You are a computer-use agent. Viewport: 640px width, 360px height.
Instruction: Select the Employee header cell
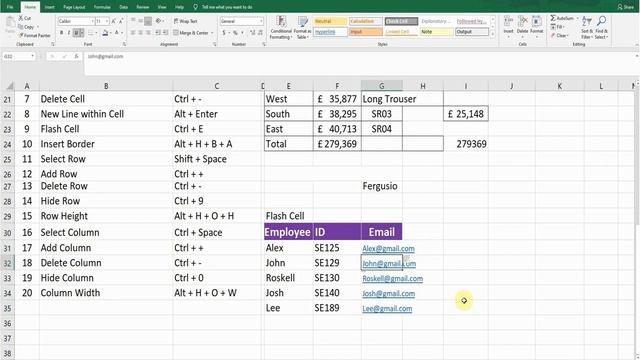tap(289, 232)
